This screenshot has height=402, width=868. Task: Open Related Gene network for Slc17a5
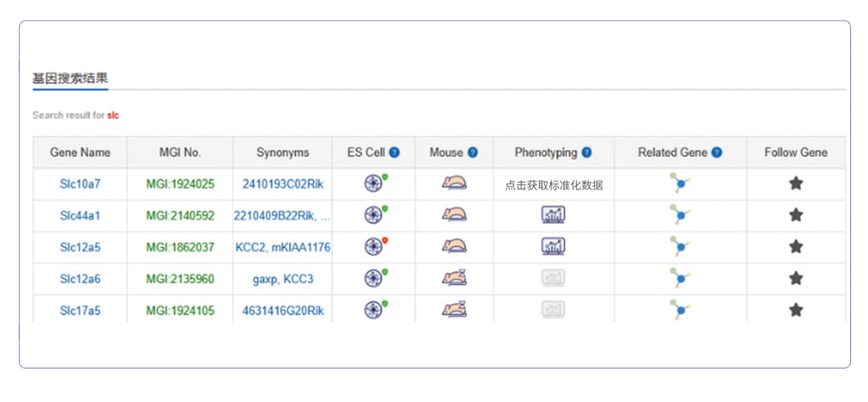pos(680,310)
